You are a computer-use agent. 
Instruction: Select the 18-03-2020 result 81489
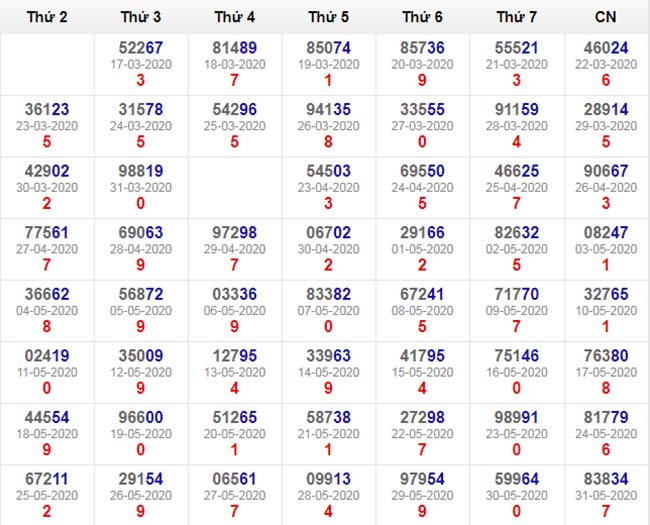point(235,47)
